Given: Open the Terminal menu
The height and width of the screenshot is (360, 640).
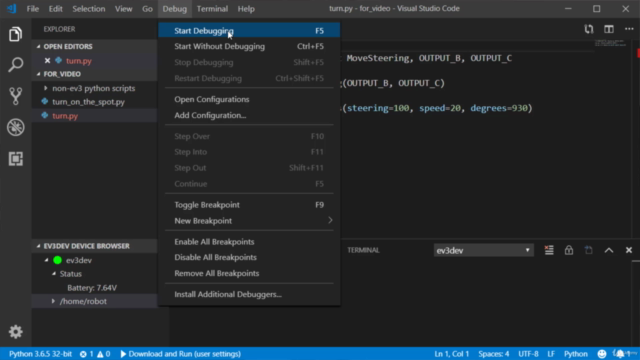Looking at the screenshot, I should (212, 9).
